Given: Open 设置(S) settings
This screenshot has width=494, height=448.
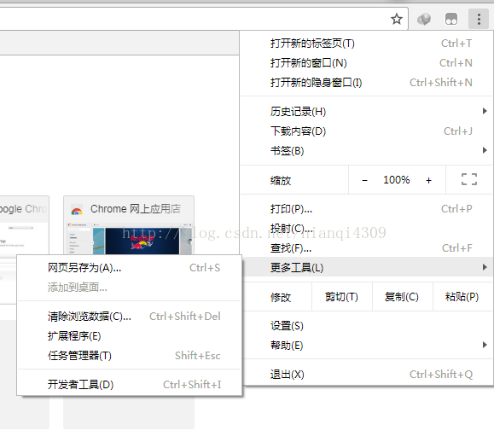Looking at the screenshot, I should 367,326.
